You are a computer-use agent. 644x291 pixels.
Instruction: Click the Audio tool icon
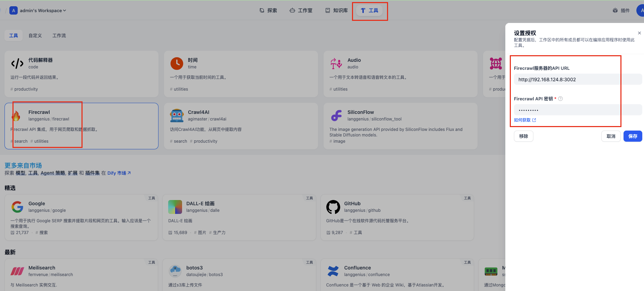tap(336, 64)
